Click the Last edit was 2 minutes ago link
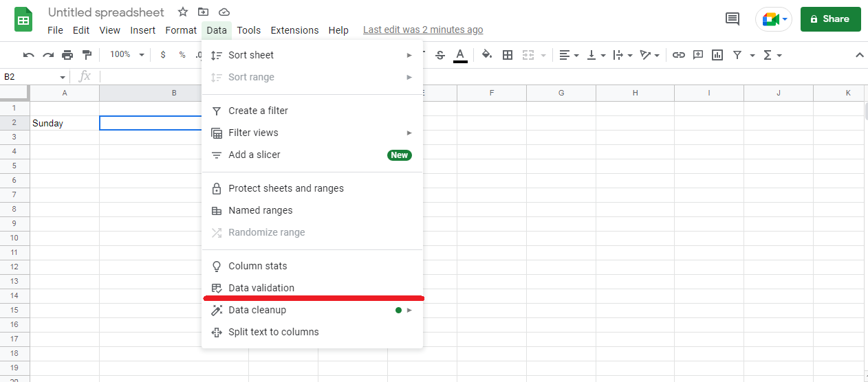The height and width of the screenshot is (382, 868). click(x=423, y=30)
